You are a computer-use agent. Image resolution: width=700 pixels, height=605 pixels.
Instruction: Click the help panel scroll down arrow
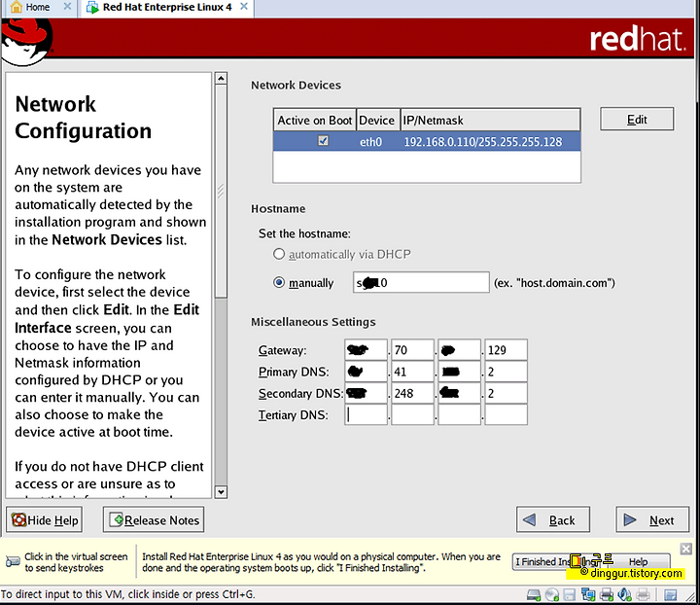[x=221, y=491]
